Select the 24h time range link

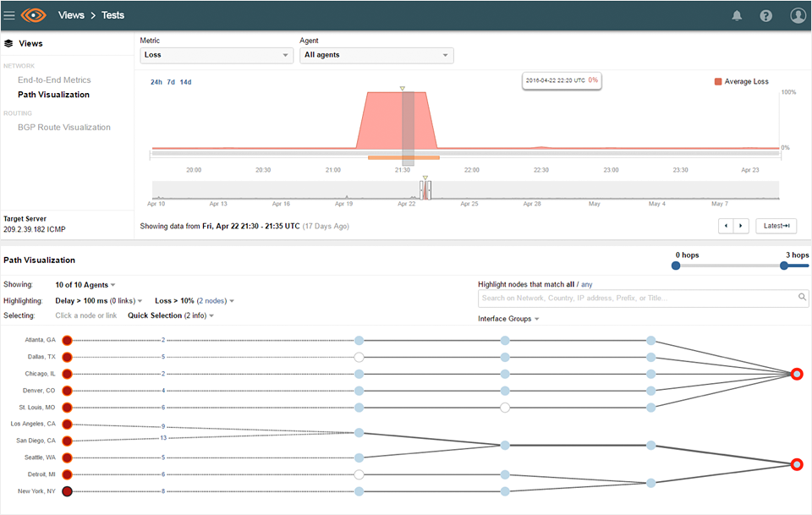click(x=156, y=82)
